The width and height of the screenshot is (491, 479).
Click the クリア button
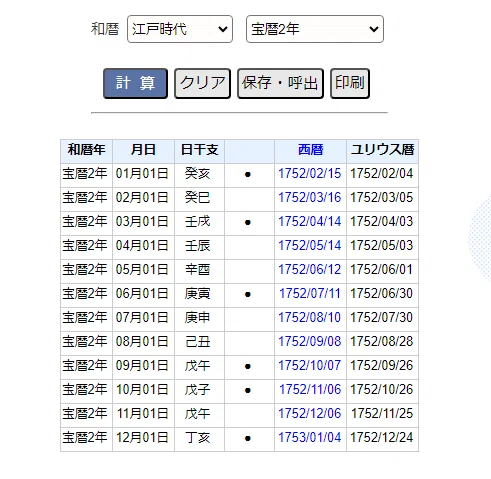point(202,83)
